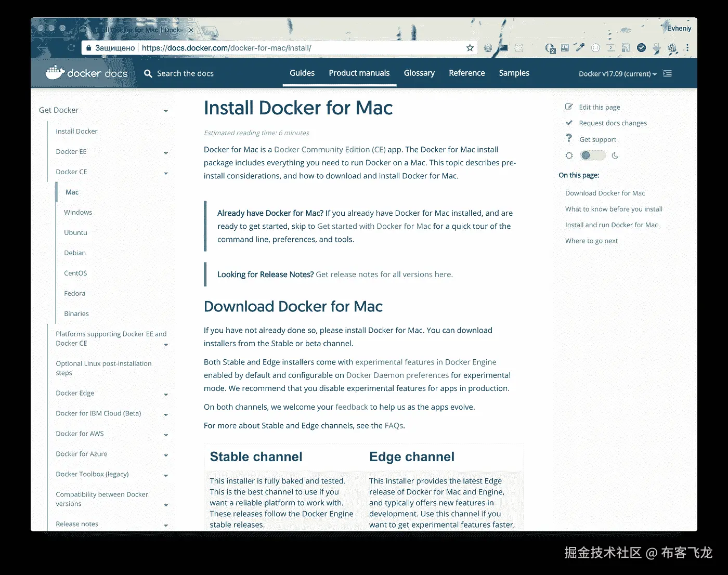Open the FAQs link
Viewport: 728px width, 575px height.
394,426
